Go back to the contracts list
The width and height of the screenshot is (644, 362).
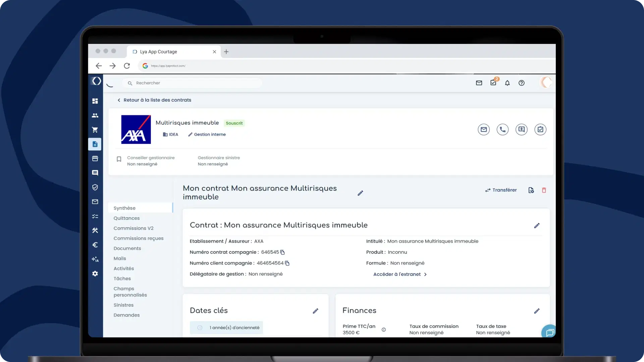(x=154, y=100)
